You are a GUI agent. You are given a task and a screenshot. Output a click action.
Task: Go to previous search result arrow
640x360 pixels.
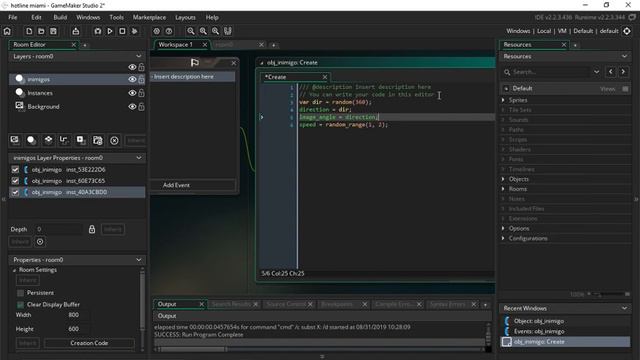point(611,72)
